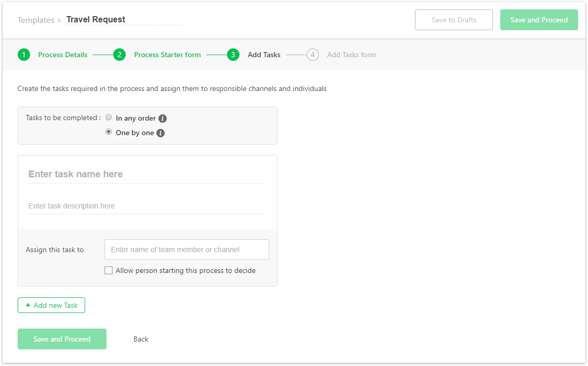The width and height of the screenshot is (588, 366).
Task: Go to the Process Starter form step
Action: (x=168, y=55)
